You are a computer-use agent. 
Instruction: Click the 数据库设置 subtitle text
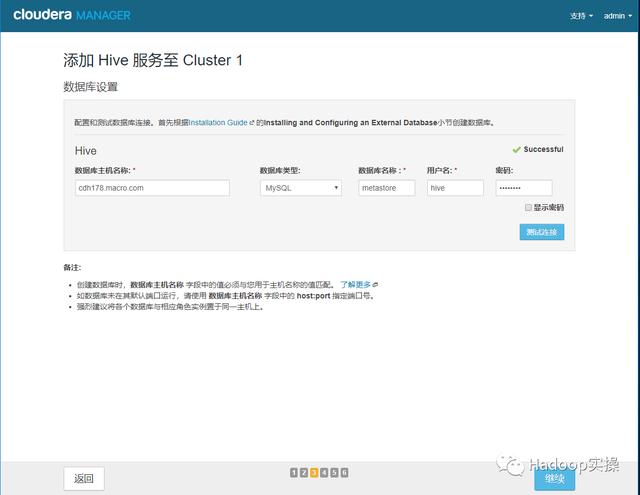91,87
